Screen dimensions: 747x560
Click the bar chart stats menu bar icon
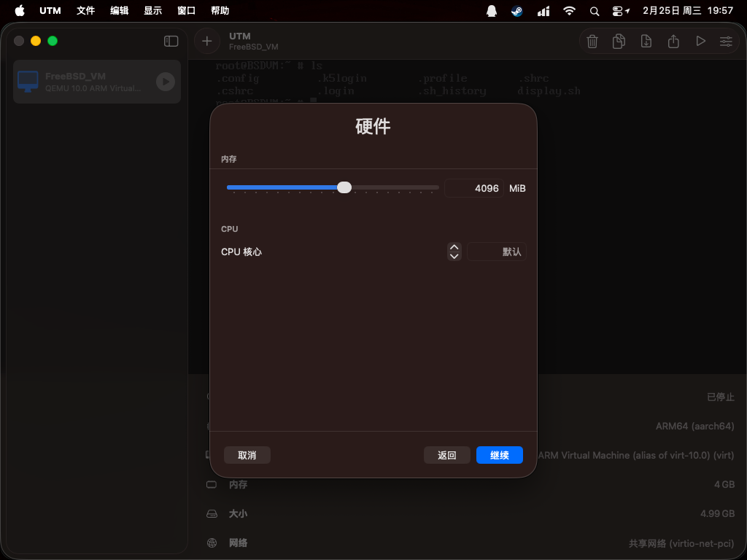543,11
